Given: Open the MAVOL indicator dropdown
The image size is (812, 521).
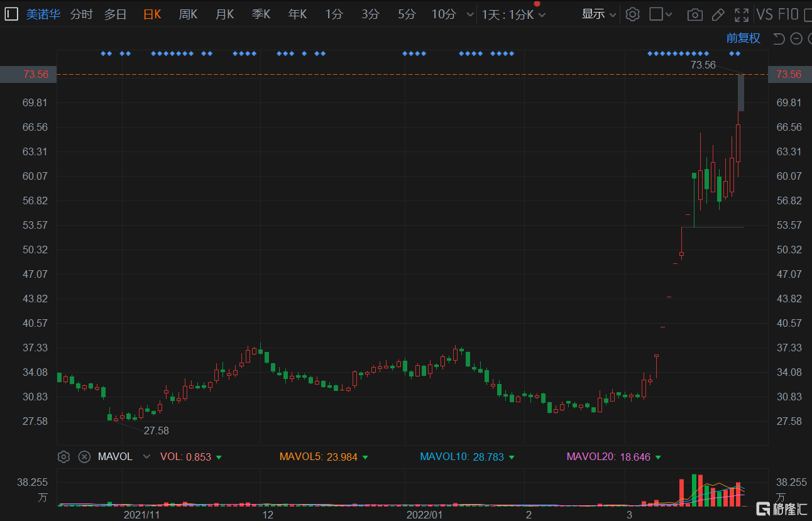Looking at the screenshot, I should point(146,457).
